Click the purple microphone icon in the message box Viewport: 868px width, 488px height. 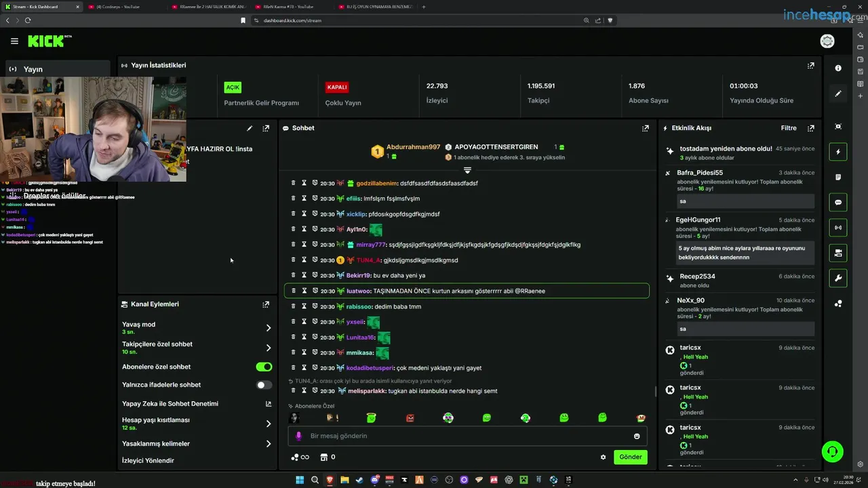[x=298, y=436]
